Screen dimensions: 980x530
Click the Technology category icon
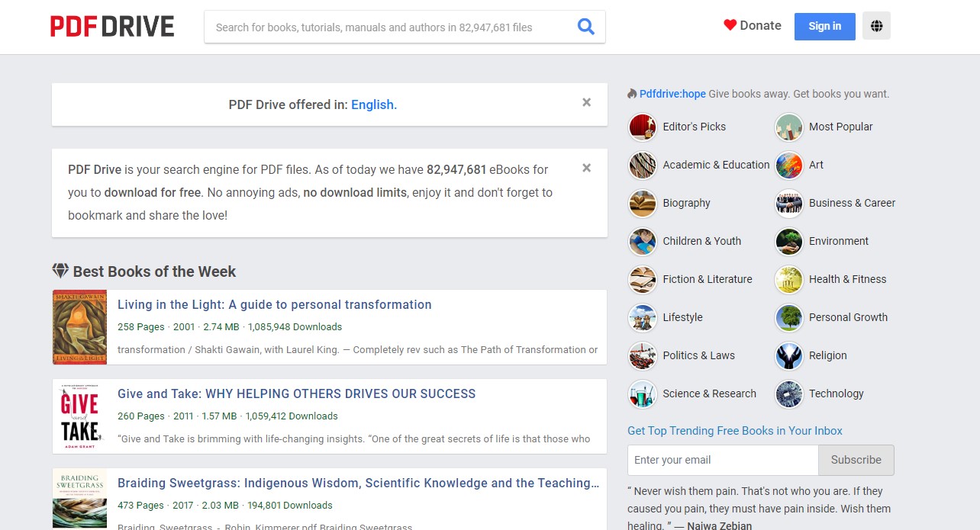coord(788,394)
